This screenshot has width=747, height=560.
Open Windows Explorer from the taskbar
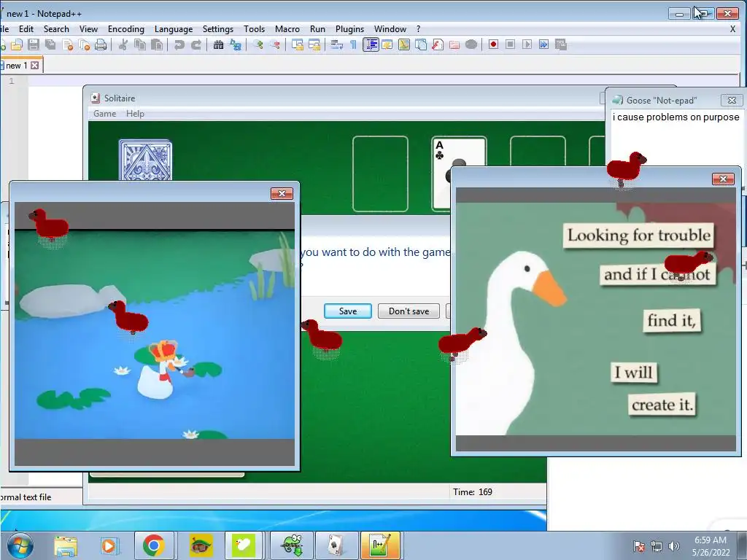[x=66, y=545]
